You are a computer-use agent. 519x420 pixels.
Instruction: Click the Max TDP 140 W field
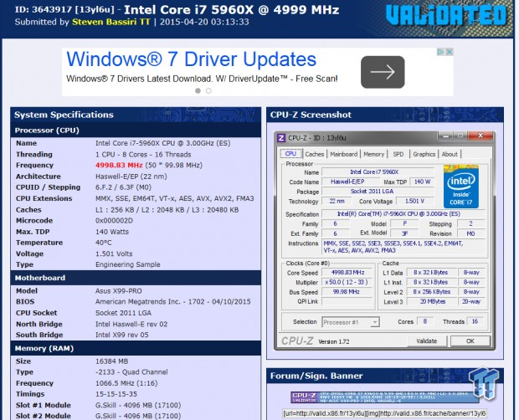(x=422, y=182)
